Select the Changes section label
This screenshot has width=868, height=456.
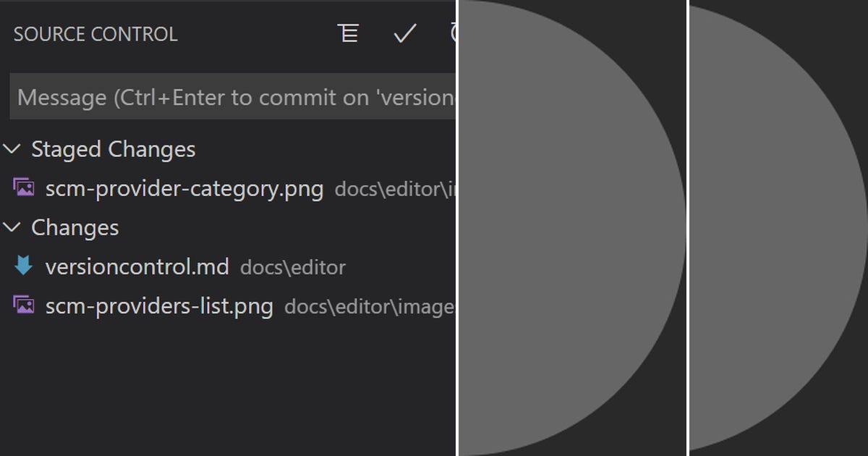[x=75, y=227]
